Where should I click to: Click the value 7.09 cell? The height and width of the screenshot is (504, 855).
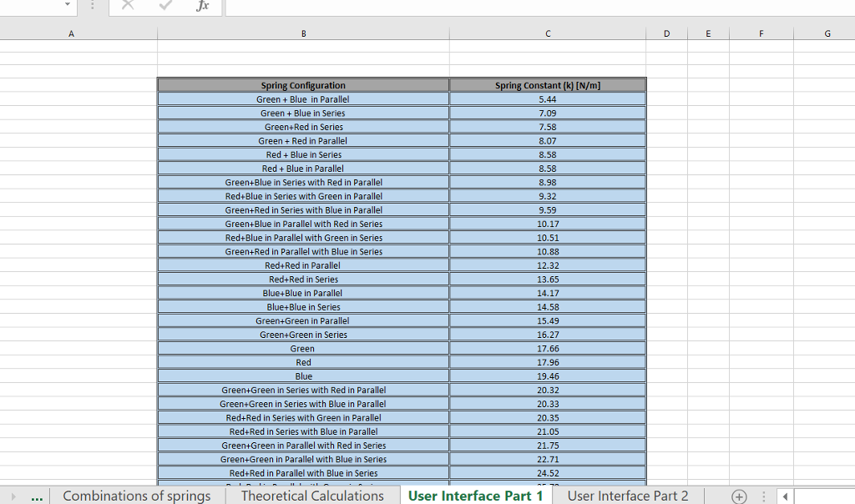[548, 113]
